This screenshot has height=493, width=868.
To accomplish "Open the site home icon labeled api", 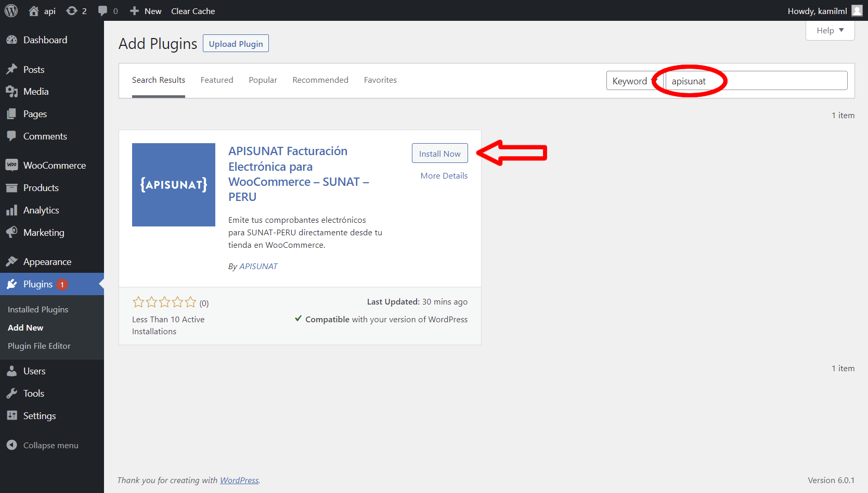I will point(34,11).
